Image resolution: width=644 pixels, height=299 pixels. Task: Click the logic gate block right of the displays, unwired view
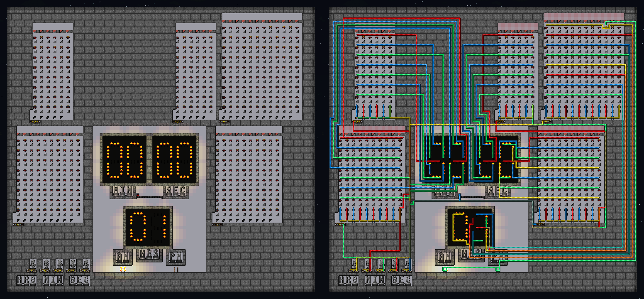click(248, 175)
